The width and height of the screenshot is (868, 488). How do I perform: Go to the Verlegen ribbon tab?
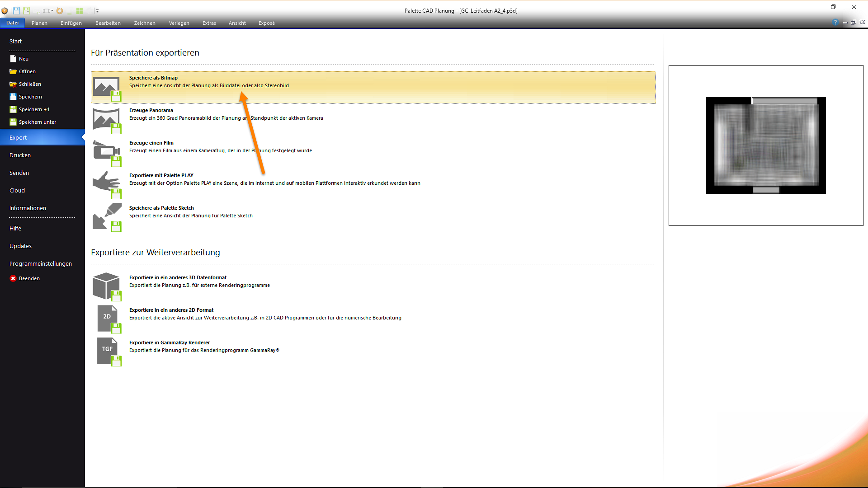coord(179,23)
